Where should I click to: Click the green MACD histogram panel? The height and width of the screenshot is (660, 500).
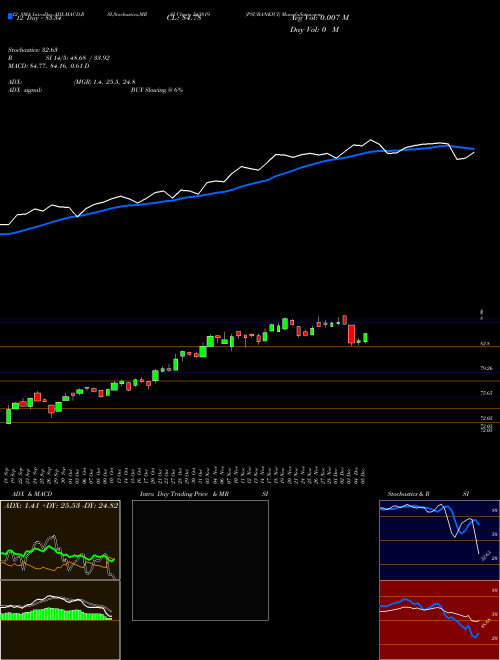(60, 620)
